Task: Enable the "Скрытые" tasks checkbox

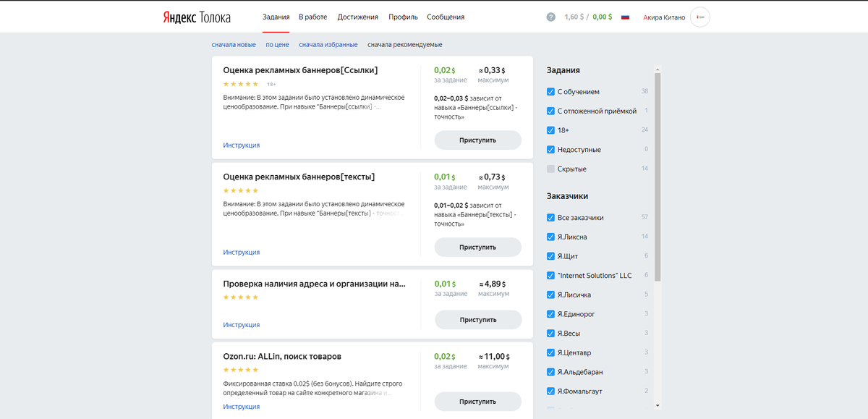Action: 551,169
